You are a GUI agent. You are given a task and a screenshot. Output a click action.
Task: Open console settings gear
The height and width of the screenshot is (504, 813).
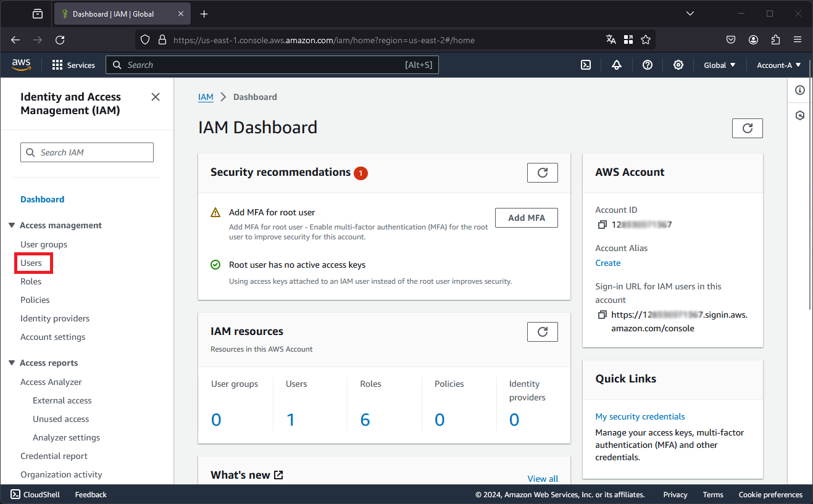pyautogui.click(x=678, y=65)
